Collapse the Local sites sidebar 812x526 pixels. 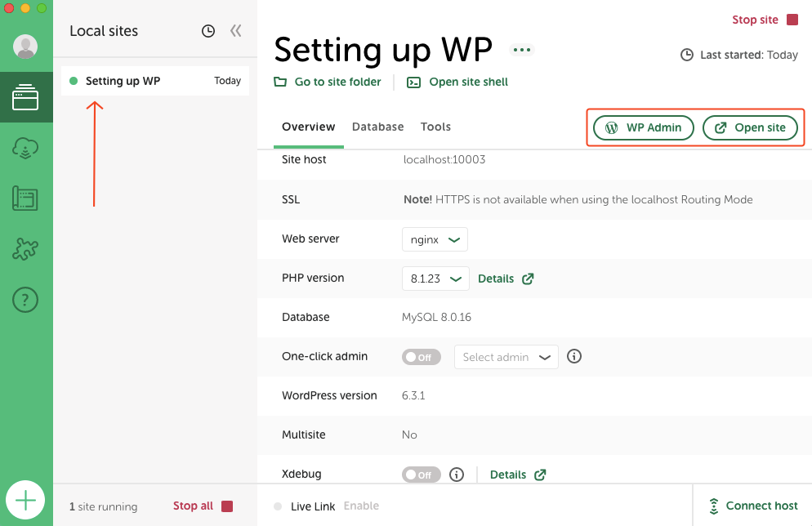point(235,31)
